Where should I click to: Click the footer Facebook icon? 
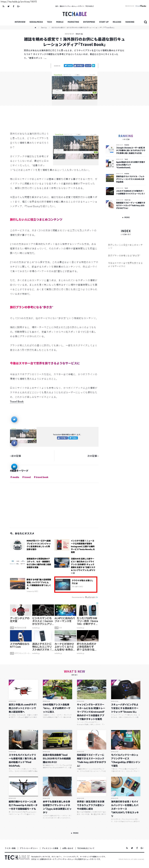(137, 848)
